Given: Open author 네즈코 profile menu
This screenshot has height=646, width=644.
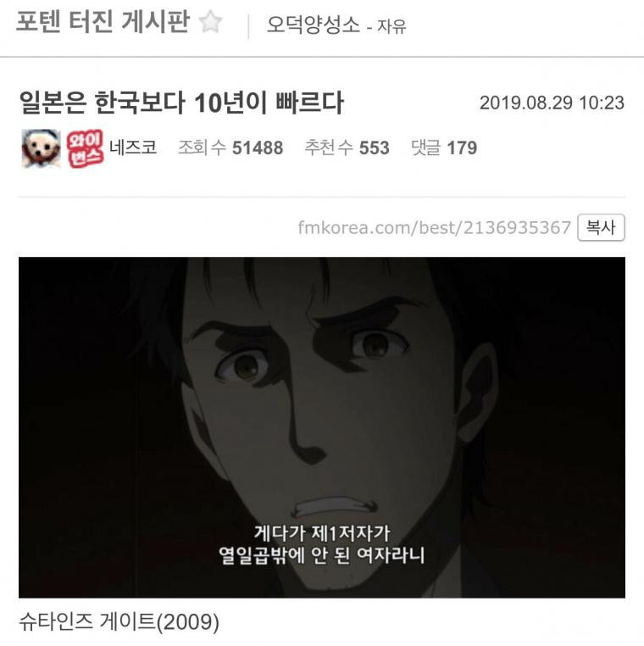Looking at the screenshot, I should tap(133, 147).
